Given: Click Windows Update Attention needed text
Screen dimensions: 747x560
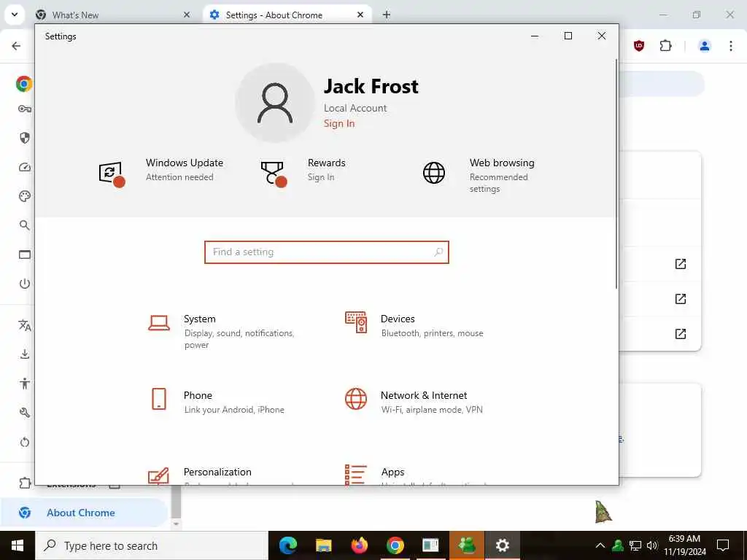Looking at the screenshot, I should pyautogui.click(x=179, y=177).
